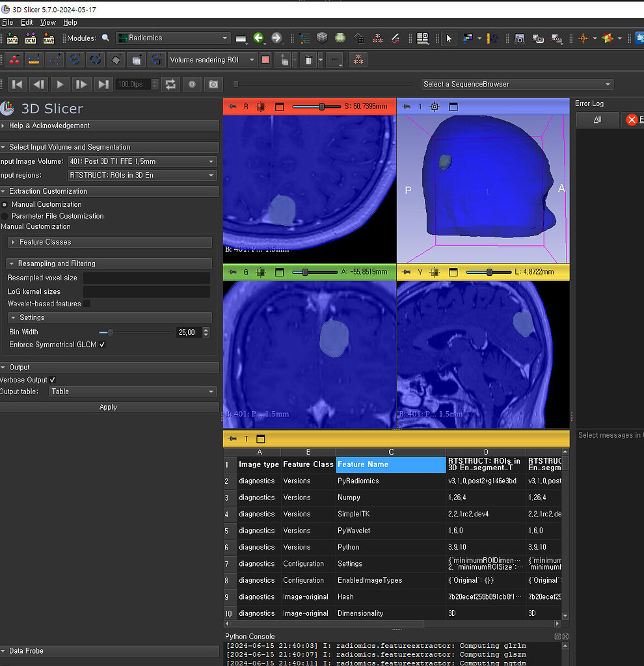Click the DATA load icon
644x666 pixels.
pos(12,38)
